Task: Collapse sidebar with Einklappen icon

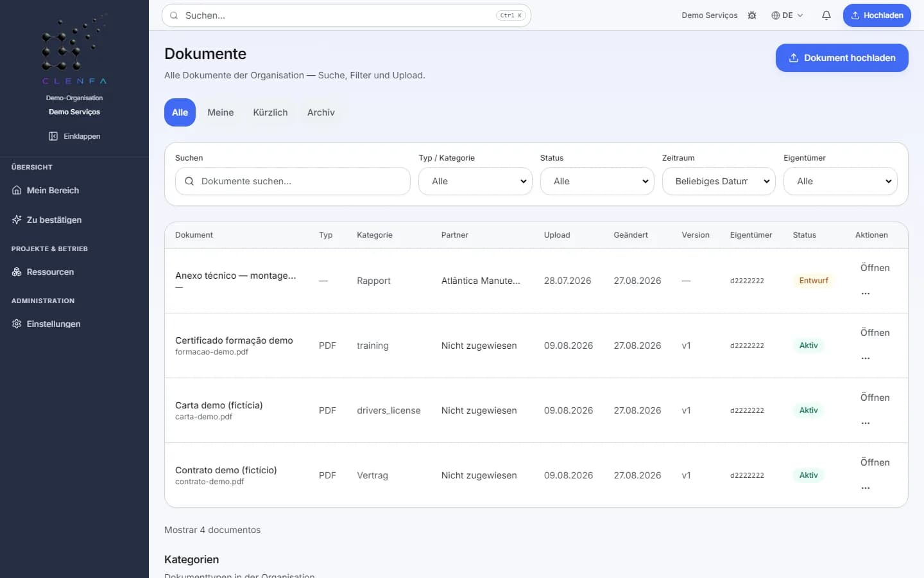Action: 53,136
